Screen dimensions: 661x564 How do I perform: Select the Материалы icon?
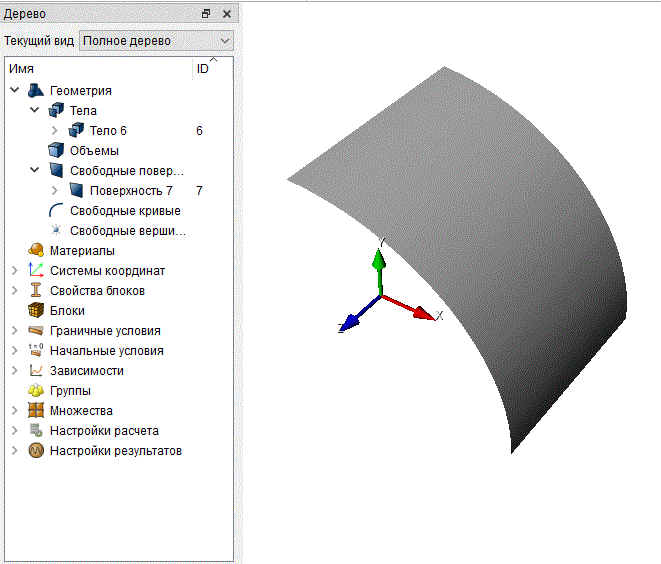pyautogui.click(x=36, y=250)
